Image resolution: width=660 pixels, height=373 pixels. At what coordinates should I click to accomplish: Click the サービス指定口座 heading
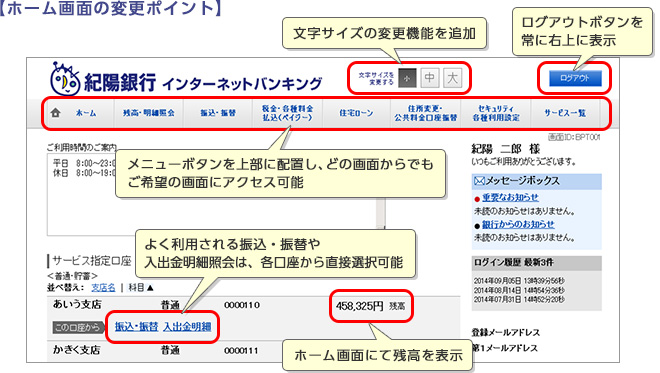point(92,261)
